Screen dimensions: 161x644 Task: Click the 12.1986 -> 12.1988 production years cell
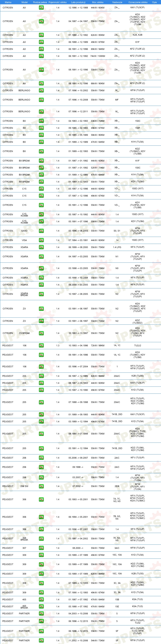[x=78, y=7]
